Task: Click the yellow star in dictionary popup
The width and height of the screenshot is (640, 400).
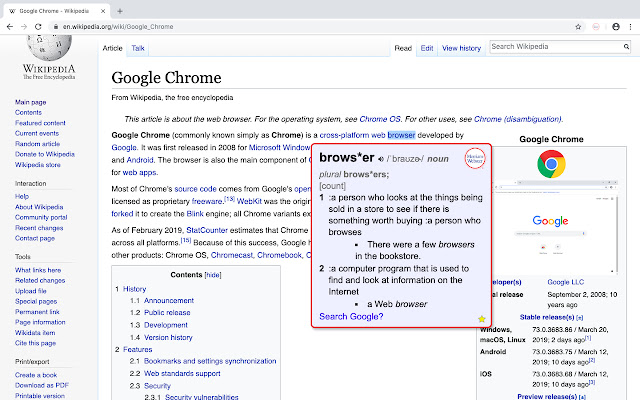Action: pyautogui.click(x=482, y=319)
